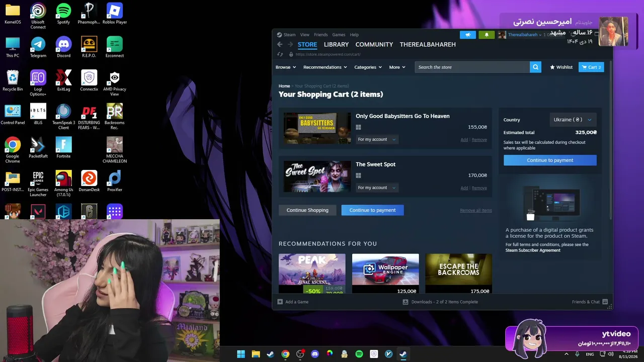This screenshot has height=362, width=644.
Task: Open the Games menu
Action: pos(339,35)
